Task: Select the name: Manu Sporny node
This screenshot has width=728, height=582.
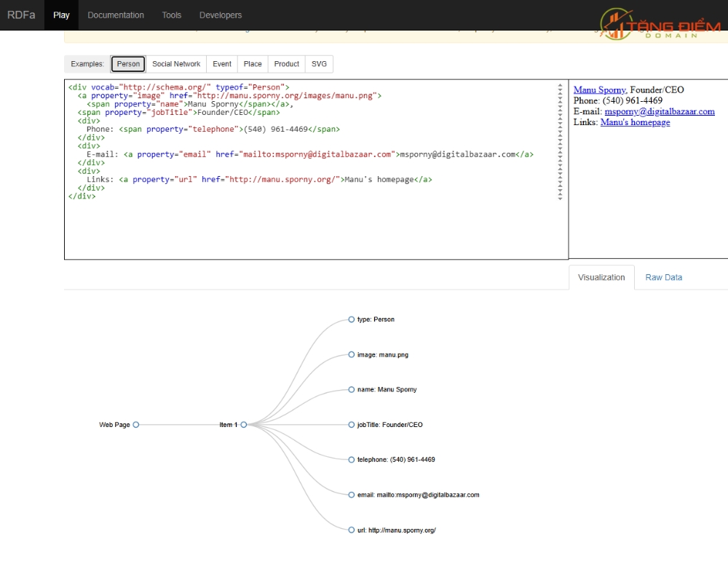Action: point(352,389)
